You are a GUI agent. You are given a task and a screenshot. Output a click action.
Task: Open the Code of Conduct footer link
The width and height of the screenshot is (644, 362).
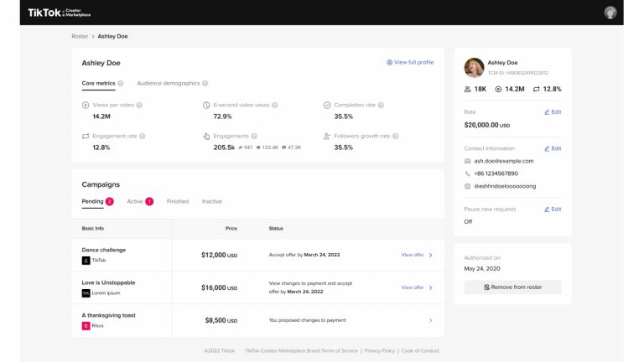click(x=420, y=351)
